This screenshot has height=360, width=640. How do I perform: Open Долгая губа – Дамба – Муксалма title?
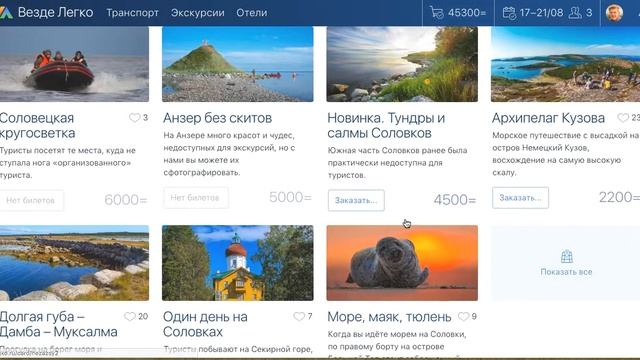tap(58, 324)
